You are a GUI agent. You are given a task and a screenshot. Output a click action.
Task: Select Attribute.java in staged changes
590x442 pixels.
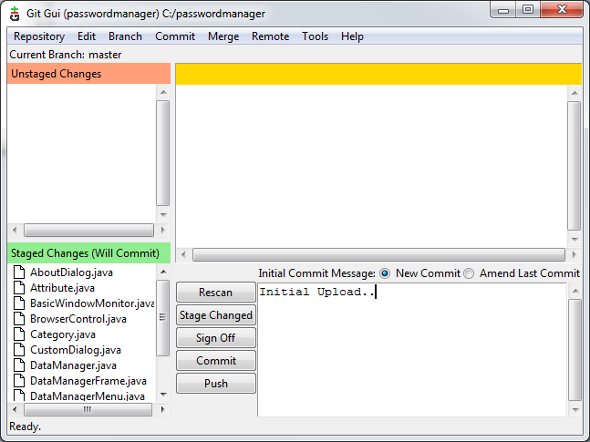coord(62,288)
